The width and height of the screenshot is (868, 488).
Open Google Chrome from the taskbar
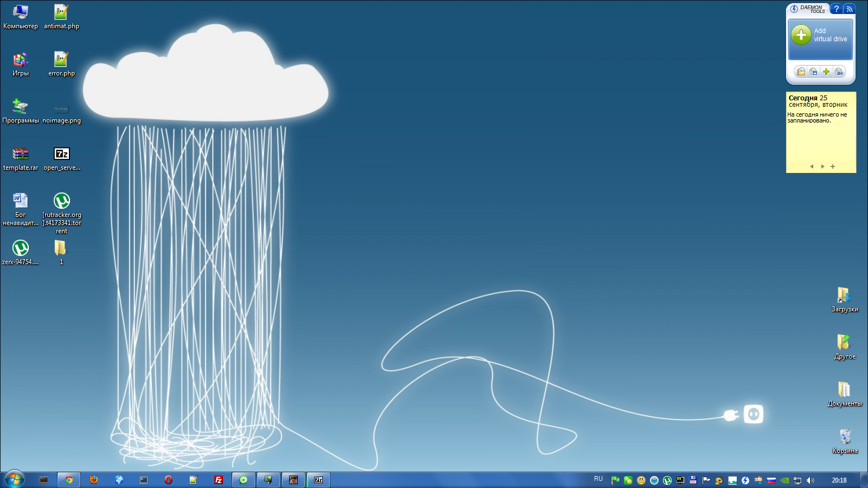coord(69,480)
